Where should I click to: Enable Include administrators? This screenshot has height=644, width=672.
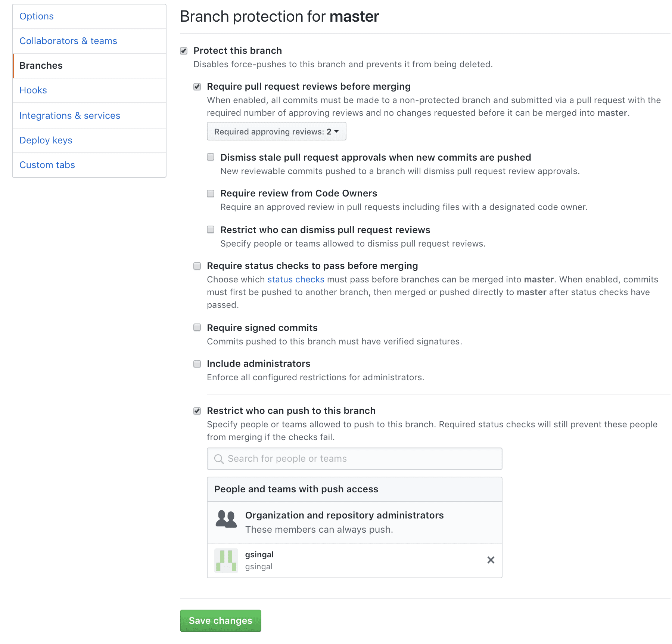pyautogui.click(x=197, y=363)
